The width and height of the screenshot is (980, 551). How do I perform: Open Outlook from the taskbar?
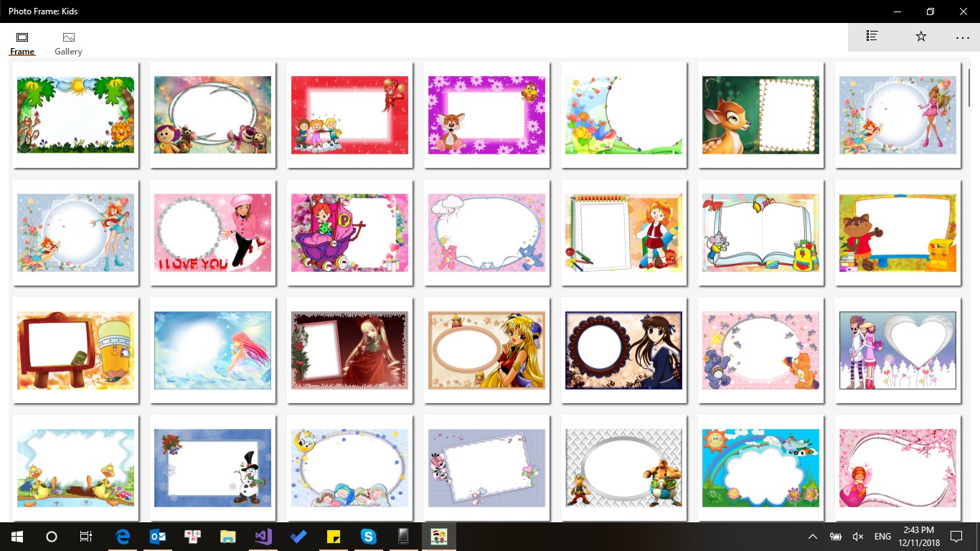click(x=158, y=537)
